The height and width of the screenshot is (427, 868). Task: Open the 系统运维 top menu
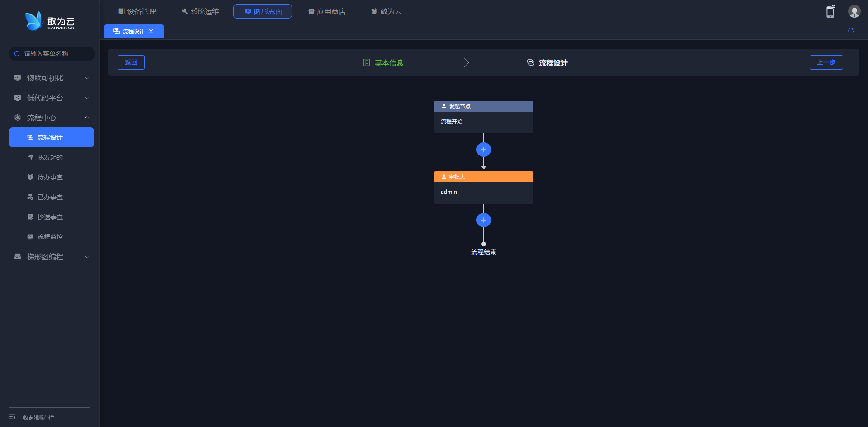[200, 11]
